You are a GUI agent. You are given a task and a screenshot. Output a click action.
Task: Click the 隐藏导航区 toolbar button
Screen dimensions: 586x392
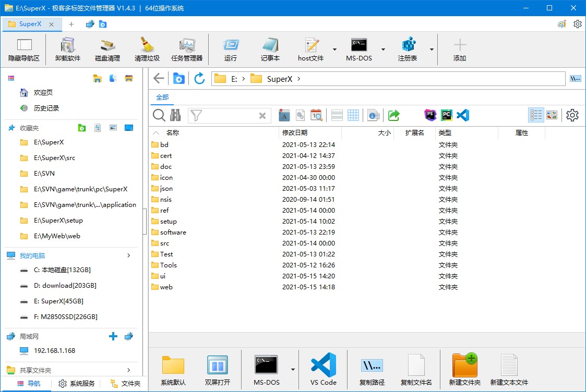click(x=24, y=50)
